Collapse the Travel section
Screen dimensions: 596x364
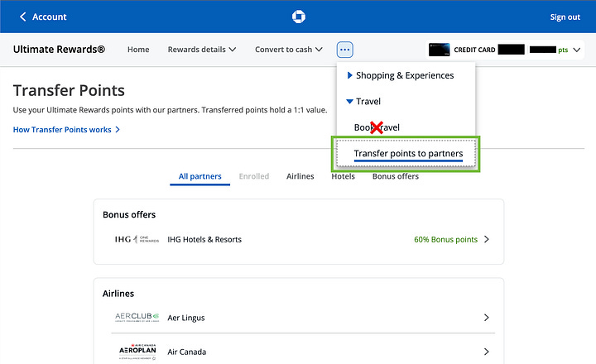click(363, 101)
